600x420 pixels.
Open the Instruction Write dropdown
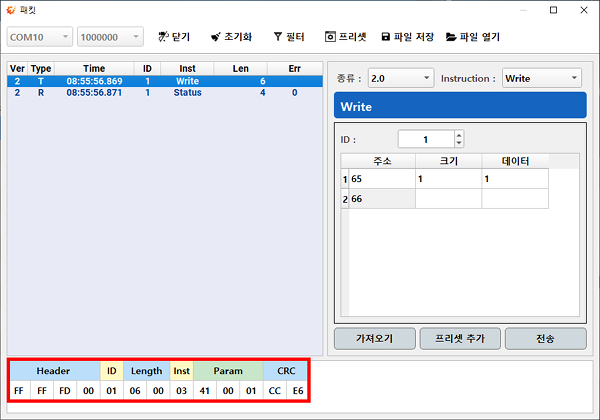pos(573,78)
